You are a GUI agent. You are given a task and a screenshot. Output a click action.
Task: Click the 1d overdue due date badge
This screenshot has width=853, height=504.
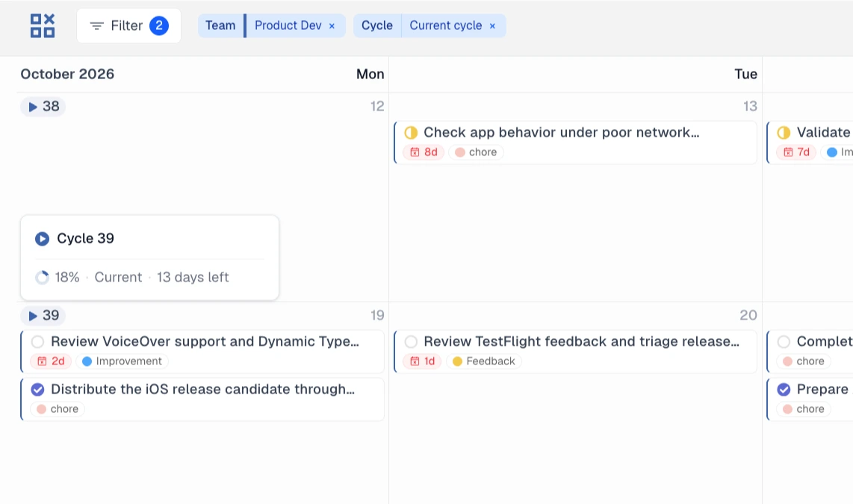point(423,361)
